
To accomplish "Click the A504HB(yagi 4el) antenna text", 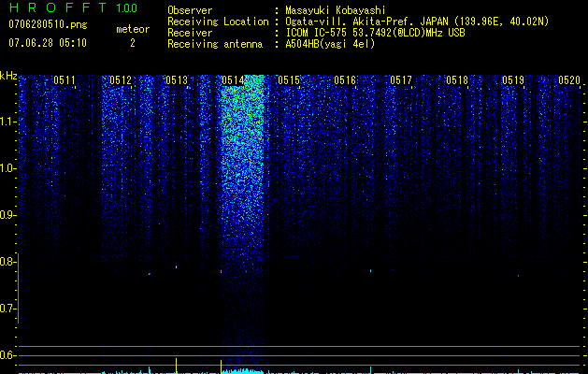I will [x=330, y=44].
